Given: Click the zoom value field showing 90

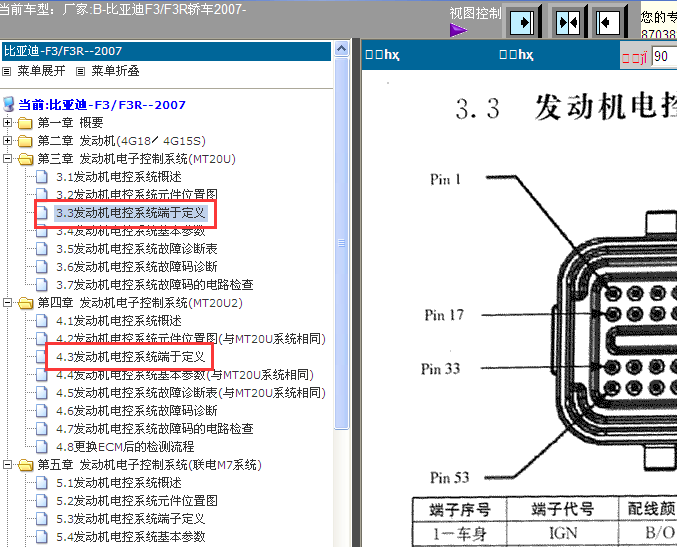Looking at the screenshot, I should pyautogui.click(x=664, y=56).
